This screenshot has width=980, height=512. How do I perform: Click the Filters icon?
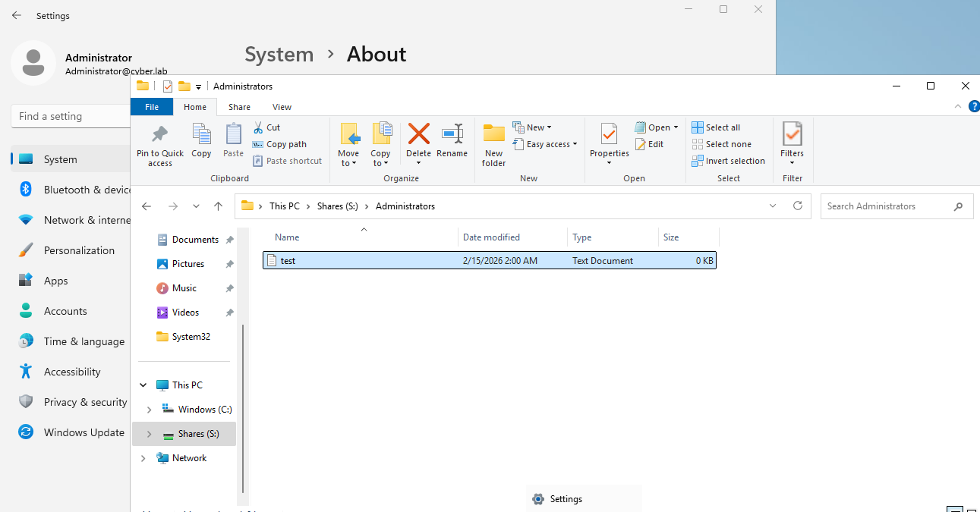pyautogui.click(x=792, y=135)
